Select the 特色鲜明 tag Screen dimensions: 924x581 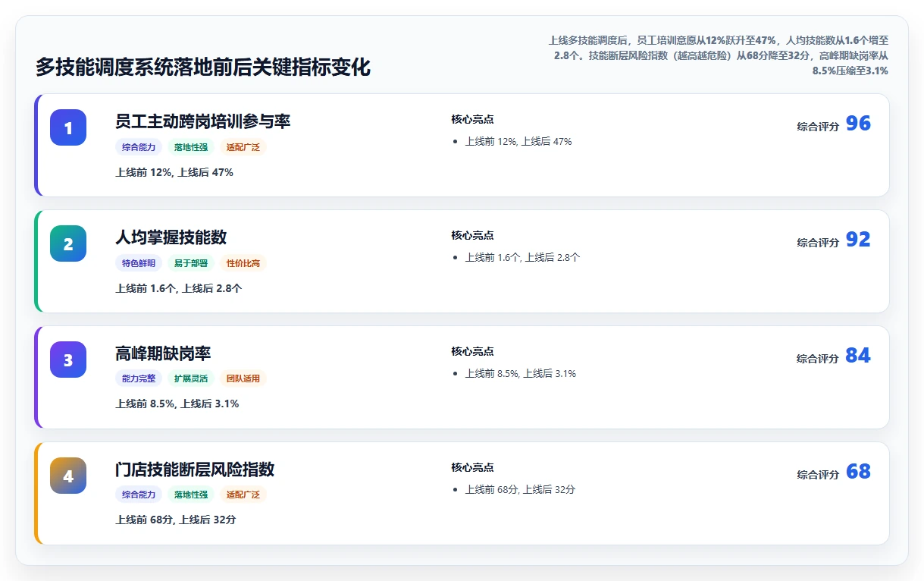(139, 263)
